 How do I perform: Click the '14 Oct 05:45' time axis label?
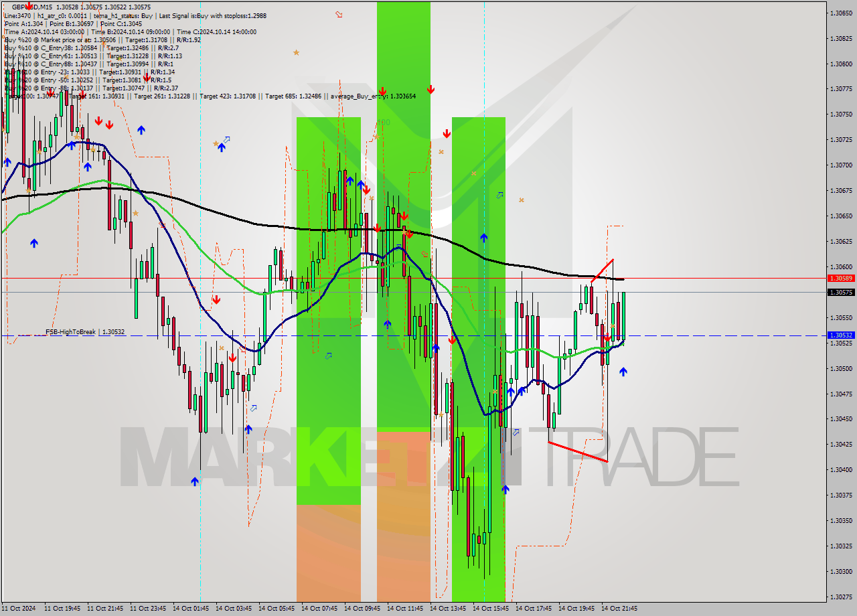[x=277, y=609]
